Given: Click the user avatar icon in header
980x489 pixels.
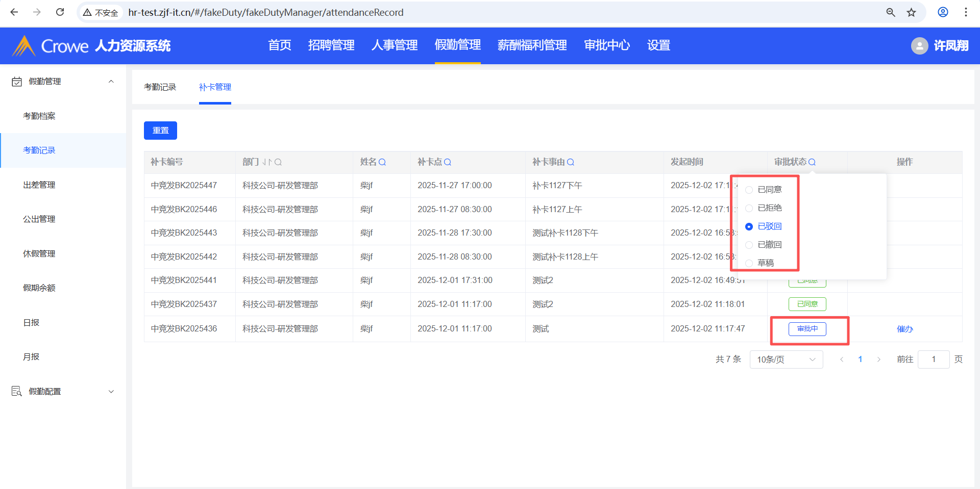Looking at the screenshot, I should [919, 46].
